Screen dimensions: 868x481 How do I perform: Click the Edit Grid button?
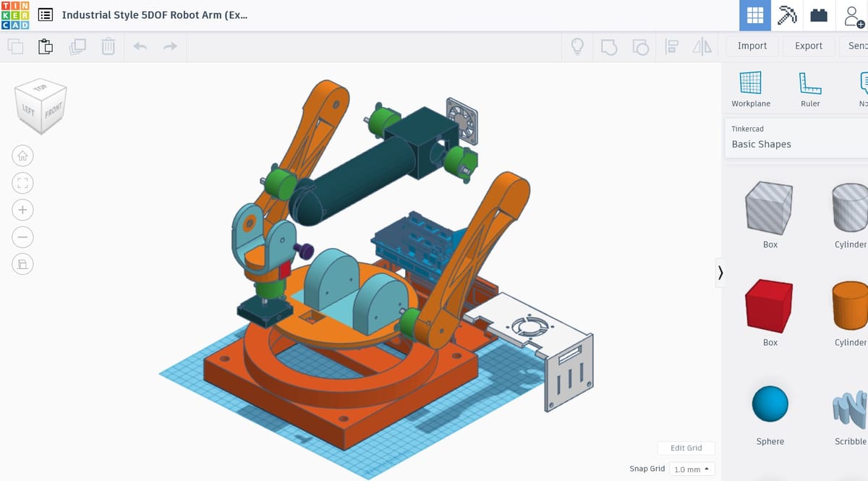tap(686, 448)
